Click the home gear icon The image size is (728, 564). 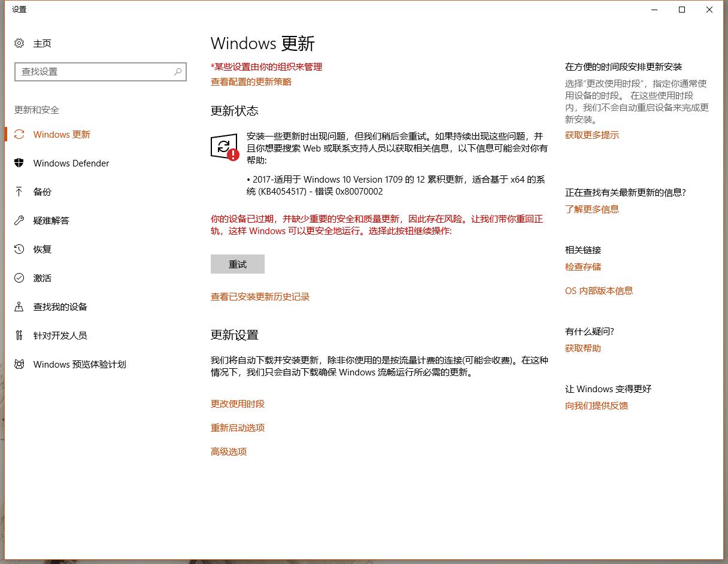click(x=19, y=43)
